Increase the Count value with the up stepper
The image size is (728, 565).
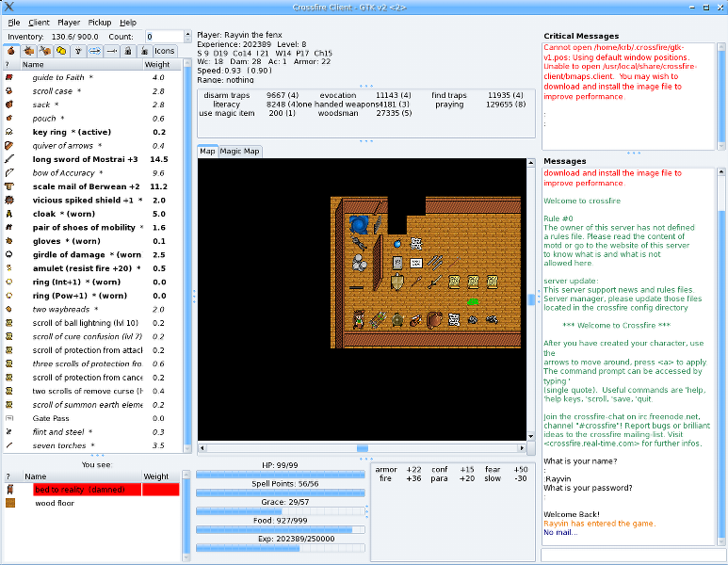(188, 34)
